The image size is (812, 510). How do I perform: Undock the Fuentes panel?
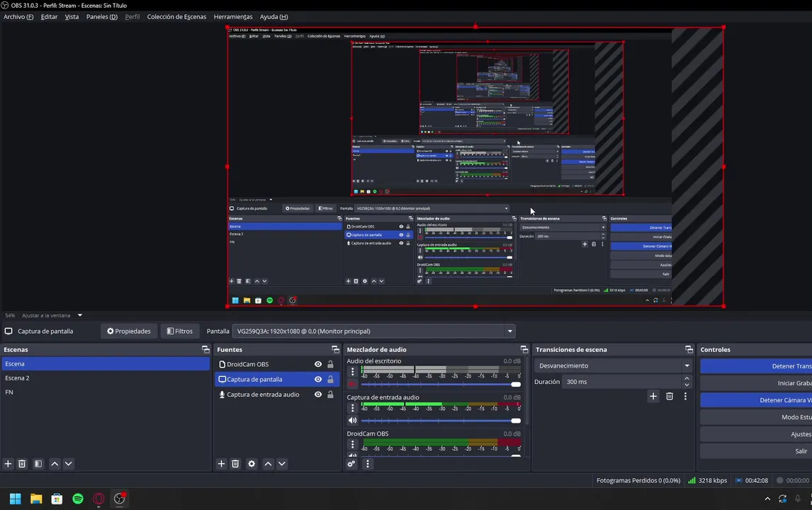click(336, 349)
